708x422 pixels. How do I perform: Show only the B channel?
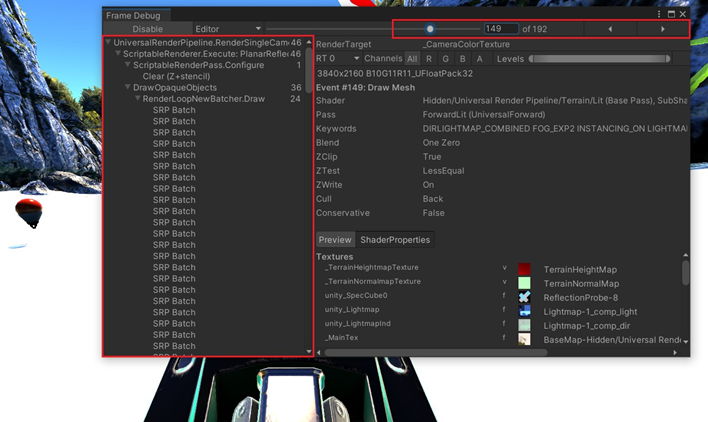[462, 59]
